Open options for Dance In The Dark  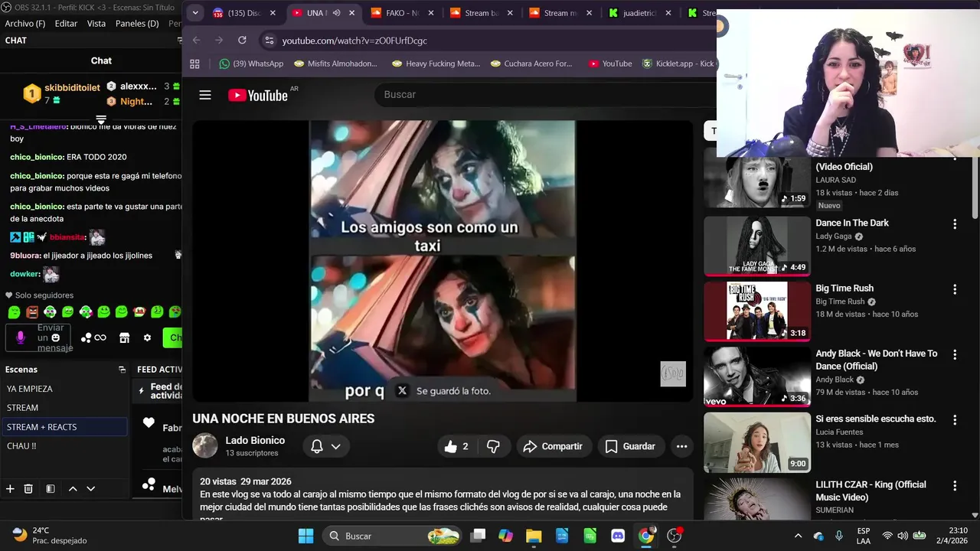pyautogui.click(x=955, y=223)
